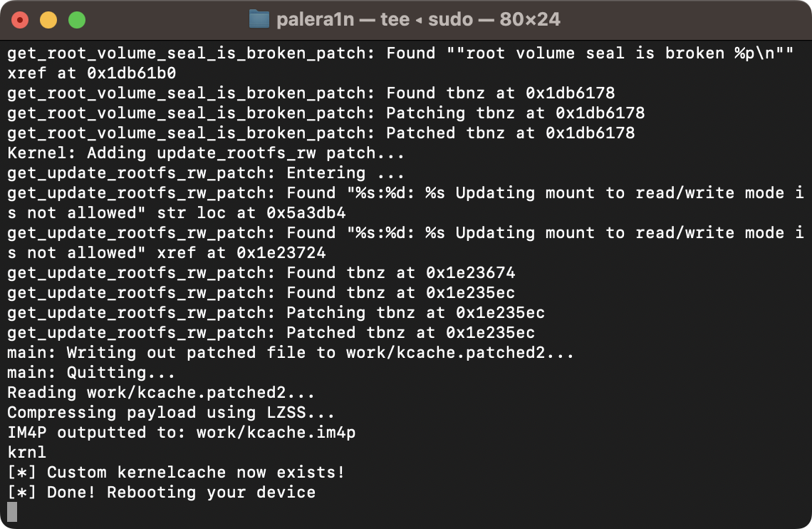Click "IM4P outputted to: work/kcache.im4p" line
Viewport: 812px width, 529px height.
click(x=181, y=432)
